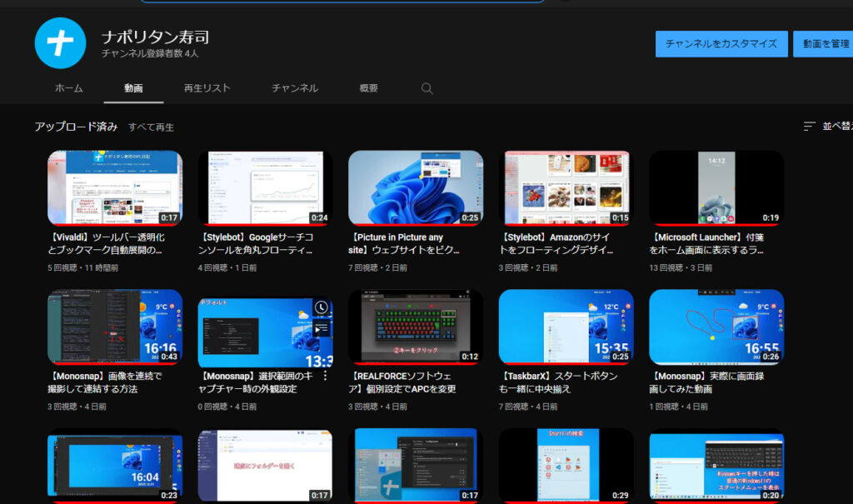This screenshot has width=853, height=504.
Task: Switch to the ホーム tab
Action: click(x=68, y=88)
